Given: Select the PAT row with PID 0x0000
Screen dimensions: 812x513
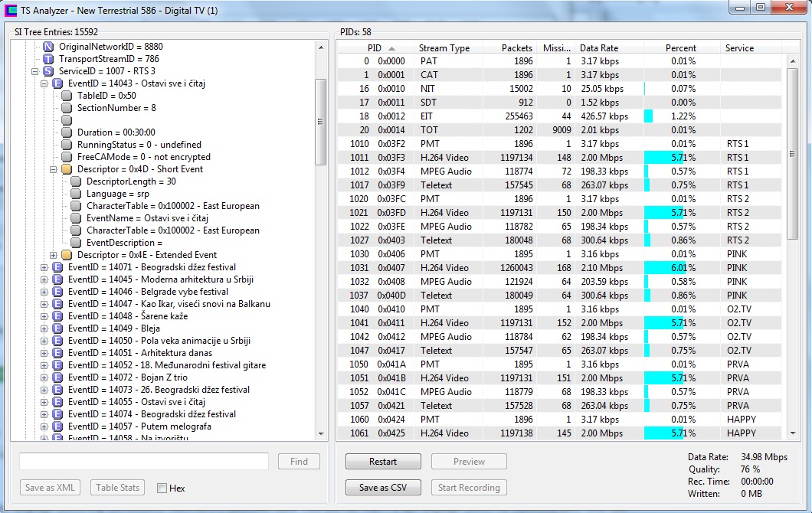Looking at the screenshot, I should point(559,61).
